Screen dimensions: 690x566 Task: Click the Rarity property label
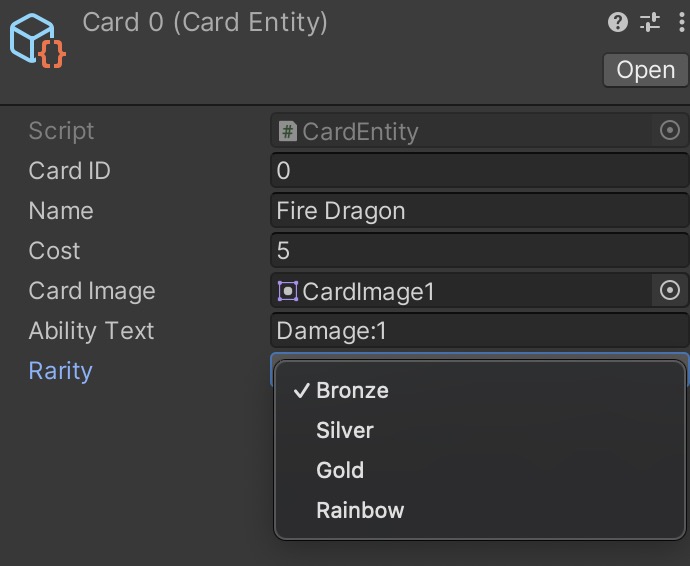(x=60, y=371)
